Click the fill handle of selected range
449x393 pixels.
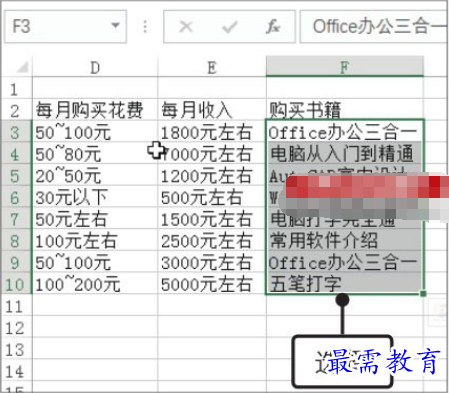click(423, 294)
